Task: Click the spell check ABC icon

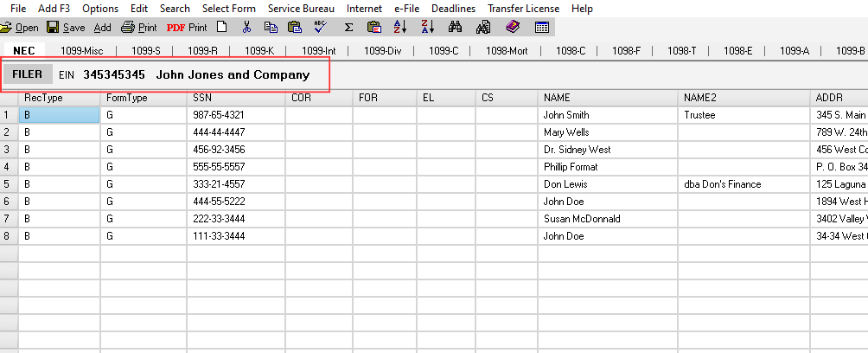Action: pyautogui.click(x=320, y=28)
